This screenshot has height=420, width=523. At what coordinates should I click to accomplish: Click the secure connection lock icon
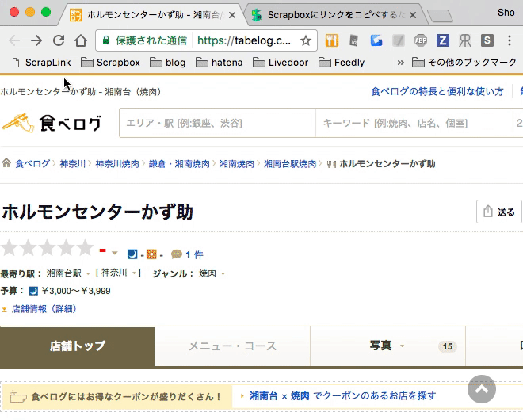pyautogui.click(x=106, y=40)
